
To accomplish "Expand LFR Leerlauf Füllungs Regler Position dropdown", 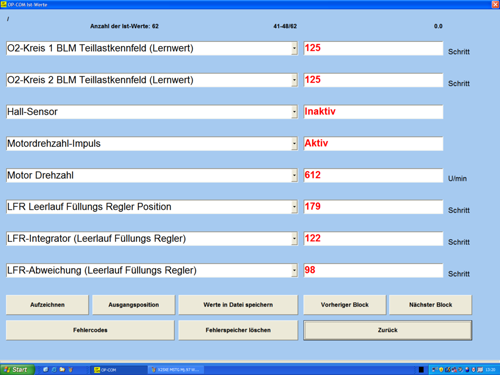I will 294,207.
